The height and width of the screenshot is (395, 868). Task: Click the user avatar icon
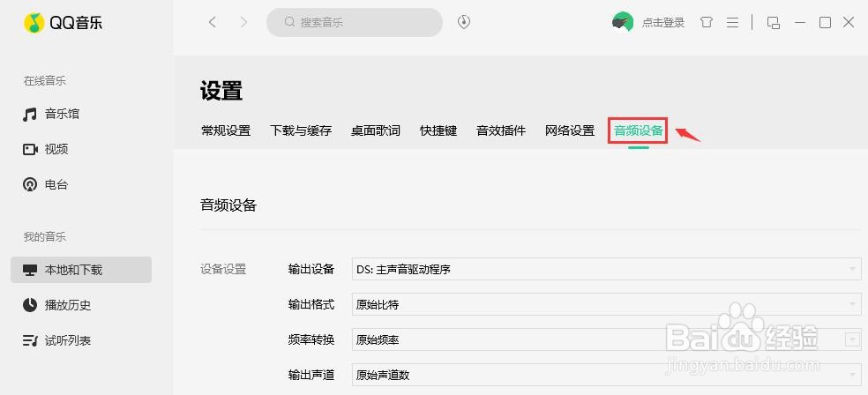click(x=623, y=22)
